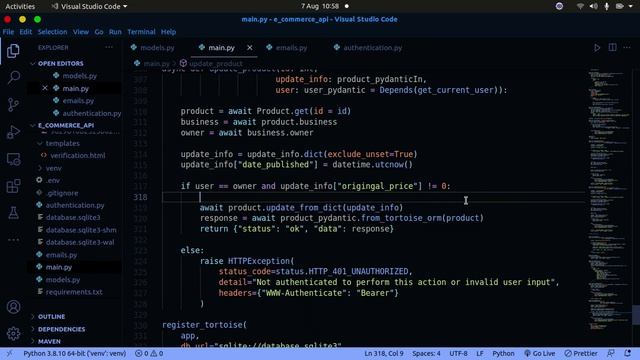
Task: Expand the venv folder
Action: click(x=53, y=168)
